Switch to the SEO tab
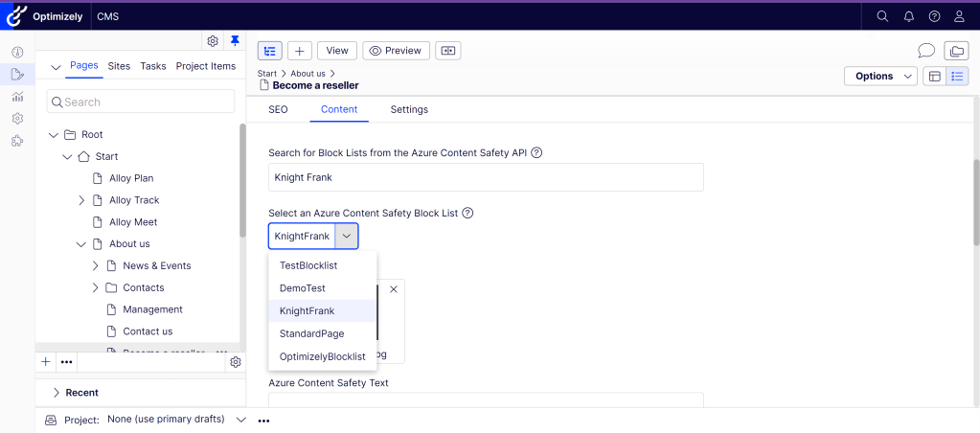Image resolution: width=980 pixels, height=433 pixels. click(278, 110)
